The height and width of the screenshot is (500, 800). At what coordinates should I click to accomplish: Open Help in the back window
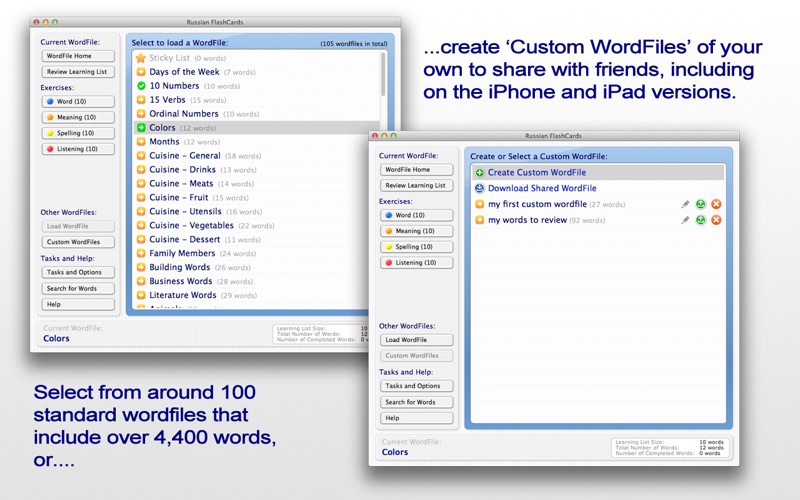[78, 304]
